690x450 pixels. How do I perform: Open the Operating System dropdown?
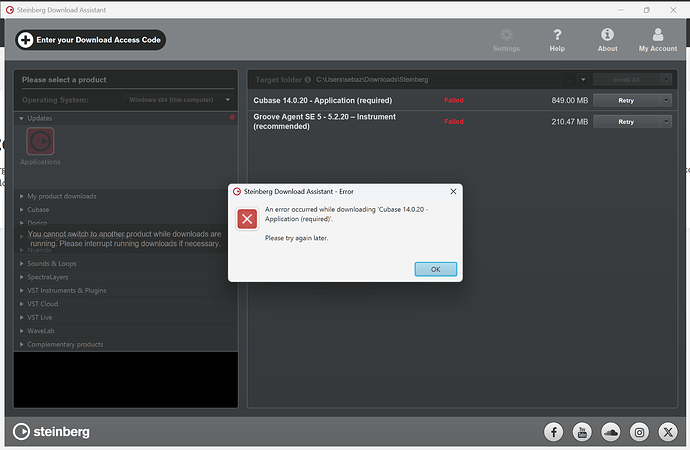(178, 100)
